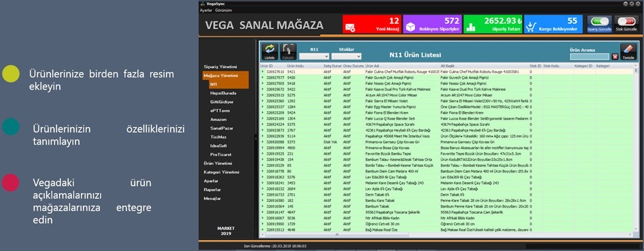The width and height of the screenshot is (644, 251).
Task: Clear search with red X icon
Action: point(615,57)
